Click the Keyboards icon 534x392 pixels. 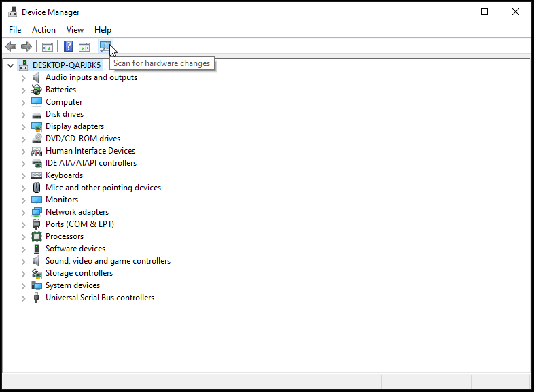(x=37, y=175)
